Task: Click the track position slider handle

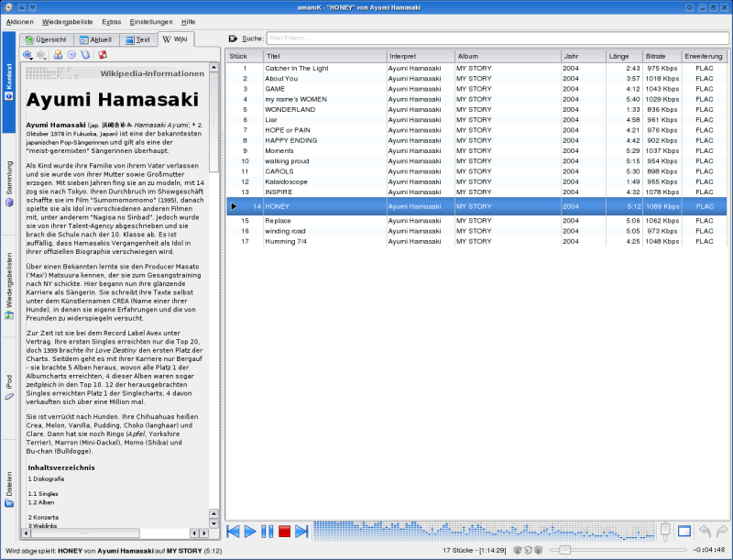Action: [564, 550]
